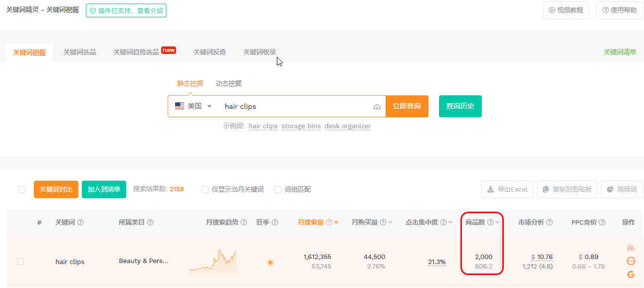Open 查询历史 query history

(x=460, y=106)
